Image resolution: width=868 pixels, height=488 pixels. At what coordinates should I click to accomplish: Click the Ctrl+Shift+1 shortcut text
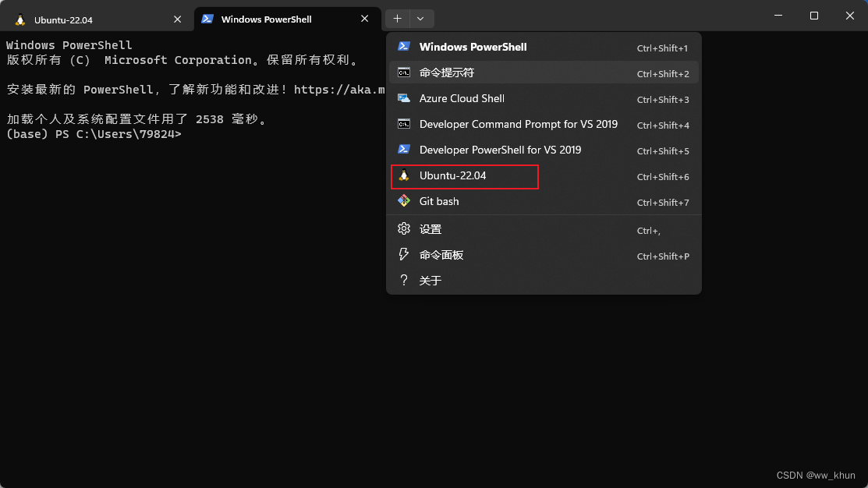click(x=662, y=48)
